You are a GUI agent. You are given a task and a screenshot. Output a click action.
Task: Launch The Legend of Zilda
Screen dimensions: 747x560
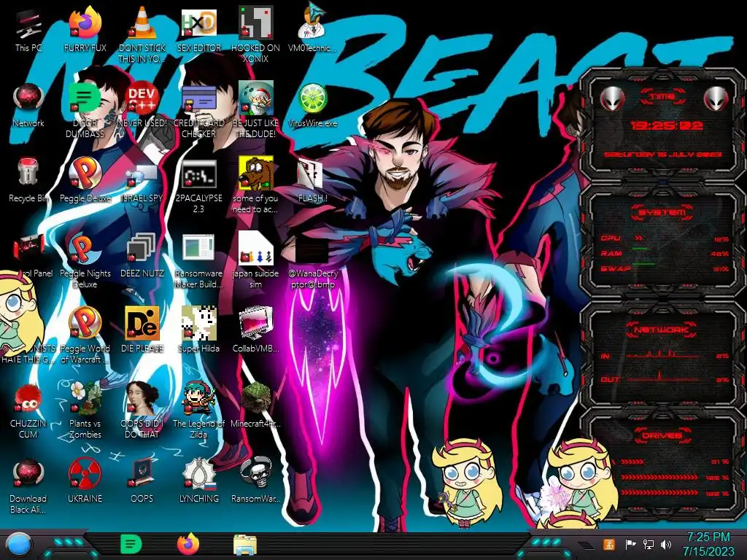[199, 411]
